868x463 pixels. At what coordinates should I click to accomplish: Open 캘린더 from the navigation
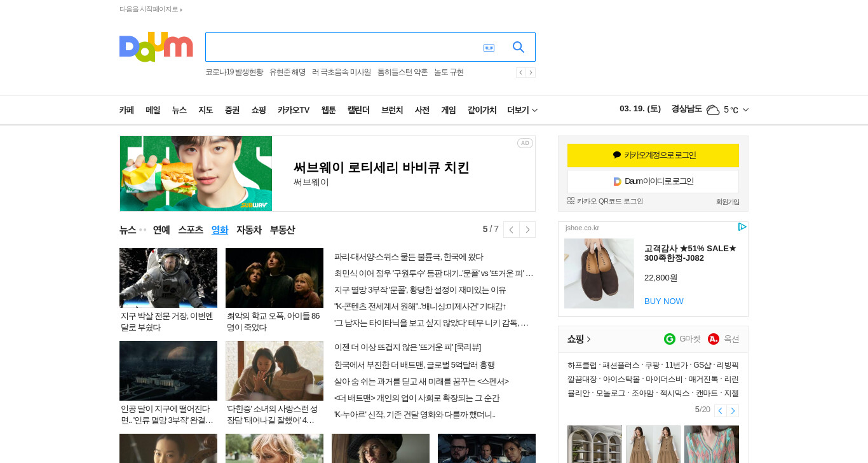[358, 110]
